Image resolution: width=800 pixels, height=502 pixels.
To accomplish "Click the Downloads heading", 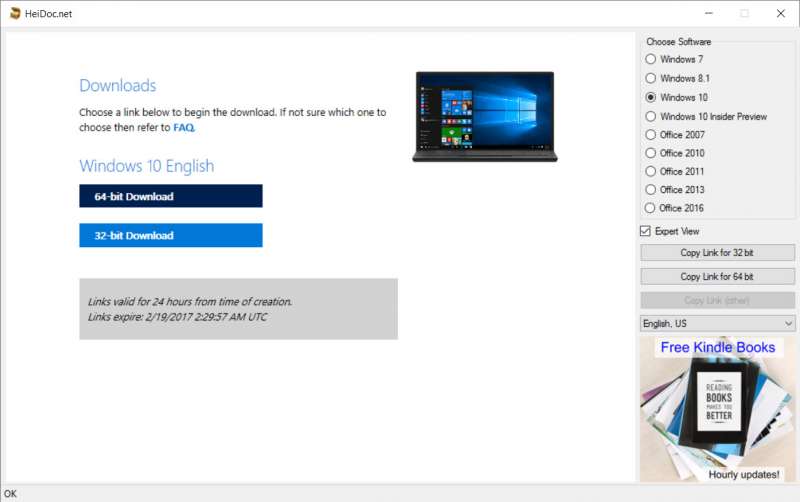I will coord(118,85).
